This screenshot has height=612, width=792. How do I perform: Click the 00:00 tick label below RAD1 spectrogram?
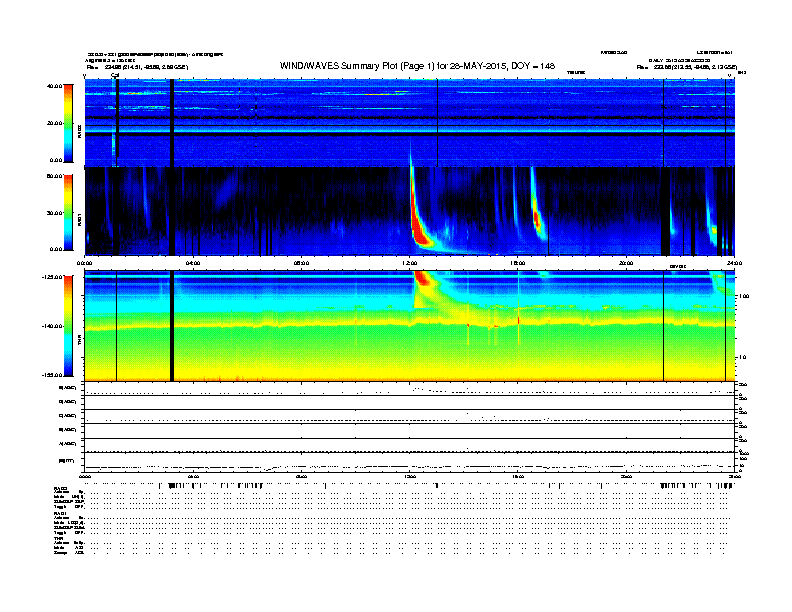click(84, 263)
